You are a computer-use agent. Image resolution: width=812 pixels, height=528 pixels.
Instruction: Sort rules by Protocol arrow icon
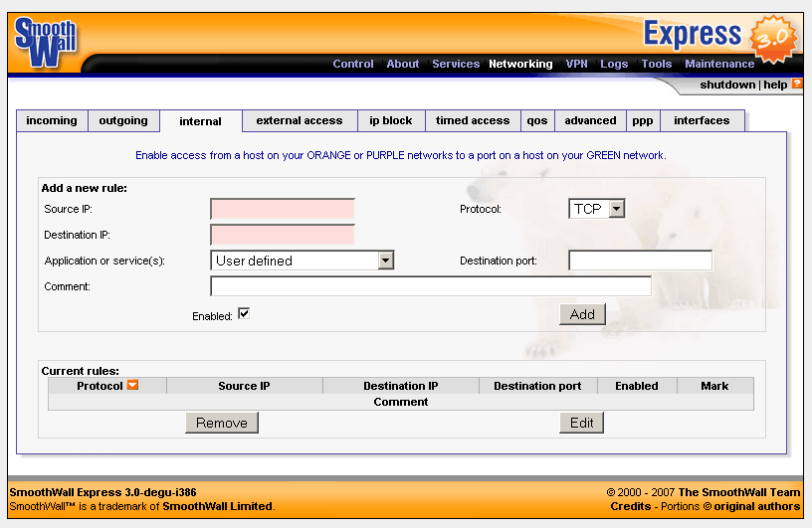pos(132,385)
